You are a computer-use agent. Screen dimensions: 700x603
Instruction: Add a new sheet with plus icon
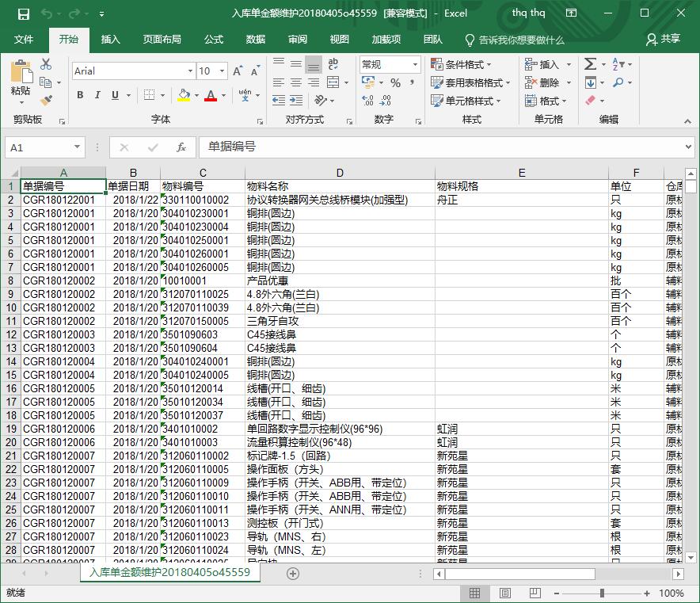pyautogui.click(x=293, y=573)
